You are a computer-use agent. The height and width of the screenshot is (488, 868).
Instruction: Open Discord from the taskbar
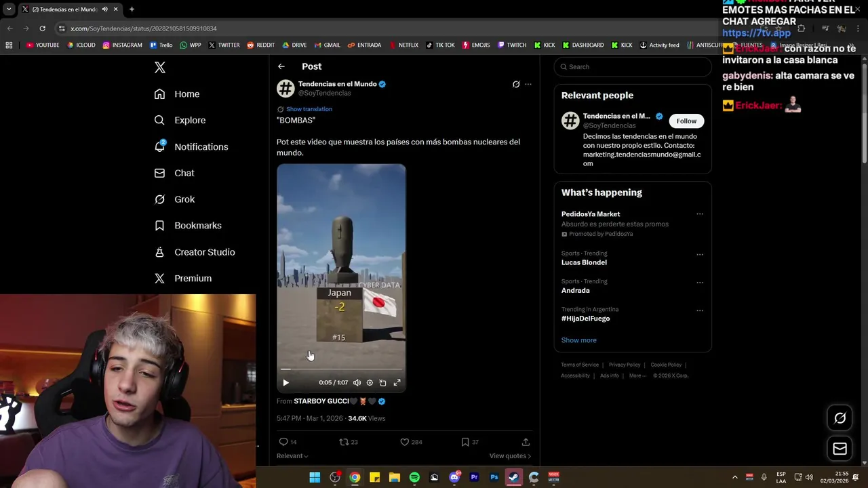click(454, 477)
